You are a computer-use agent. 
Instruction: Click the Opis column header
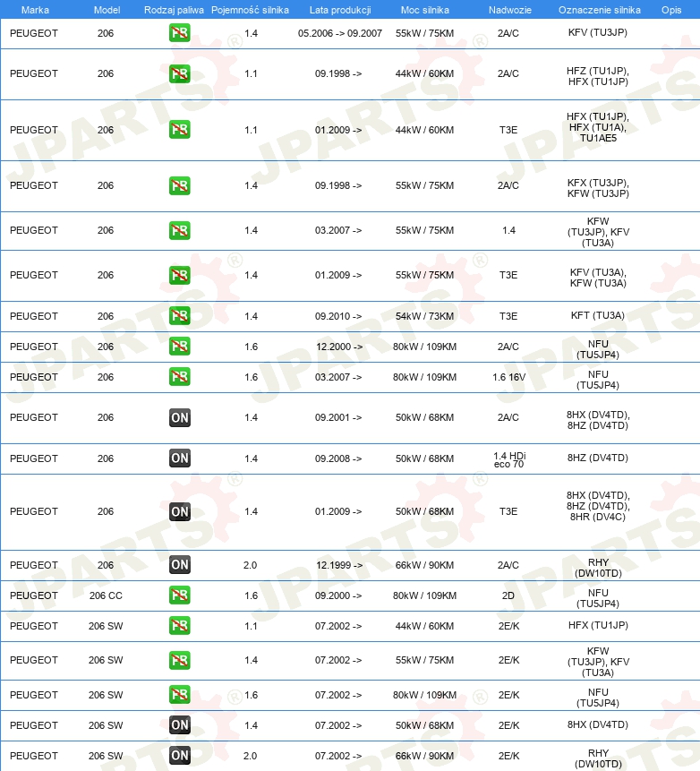(x=671, y=10)
